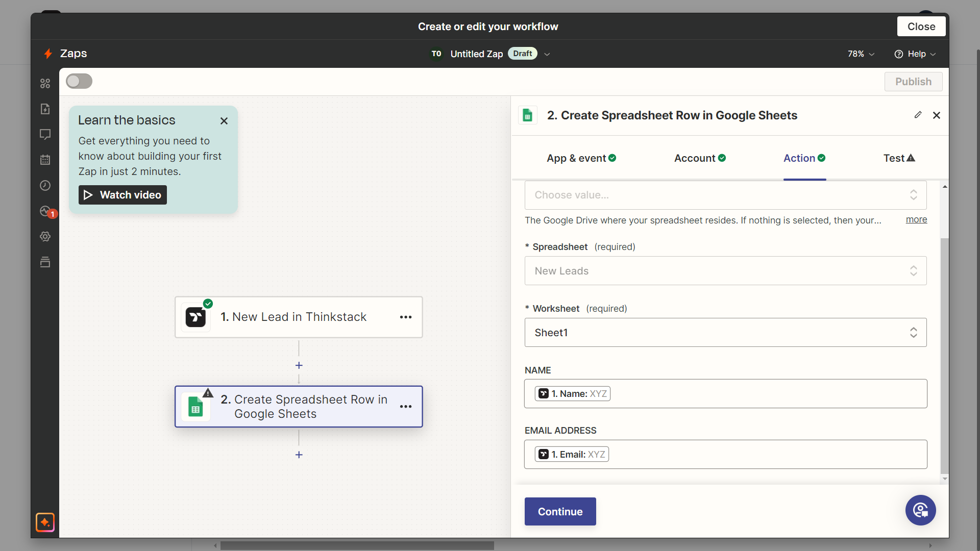The image size is (980, 551).
Task: Close the step 2 editor panel
Action: (937, 115)
